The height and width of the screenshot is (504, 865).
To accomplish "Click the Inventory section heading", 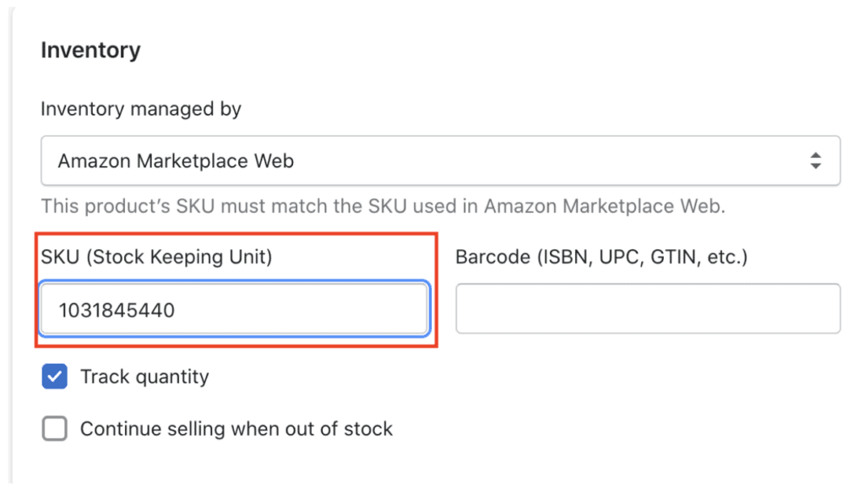I will pos(90,50).
